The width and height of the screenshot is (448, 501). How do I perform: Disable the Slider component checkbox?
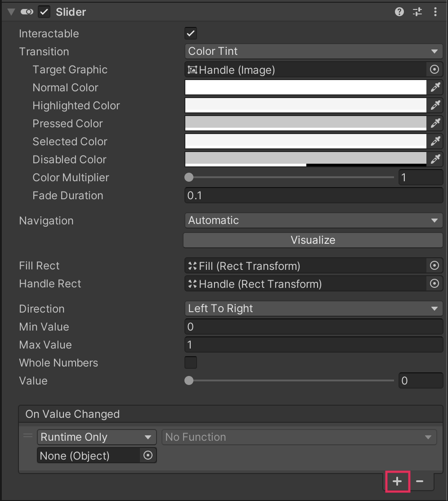coord(44,12)
